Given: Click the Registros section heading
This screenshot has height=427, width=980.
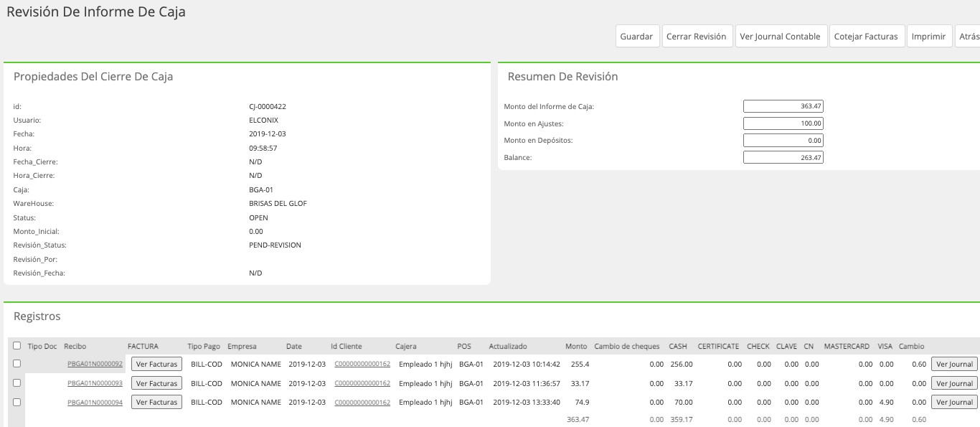Looking at the screenshot, I should click(37, 316).
